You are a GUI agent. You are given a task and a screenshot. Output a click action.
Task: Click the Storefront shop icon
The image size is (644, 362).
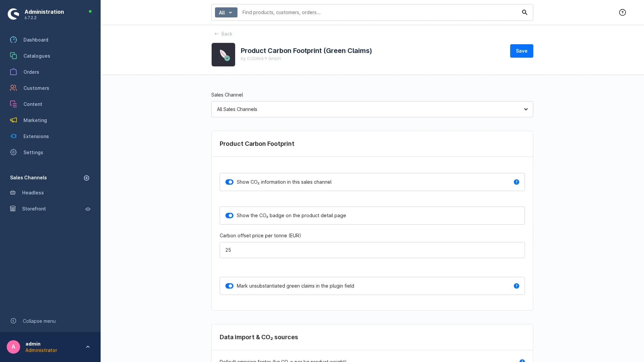(x=13, y=209)
